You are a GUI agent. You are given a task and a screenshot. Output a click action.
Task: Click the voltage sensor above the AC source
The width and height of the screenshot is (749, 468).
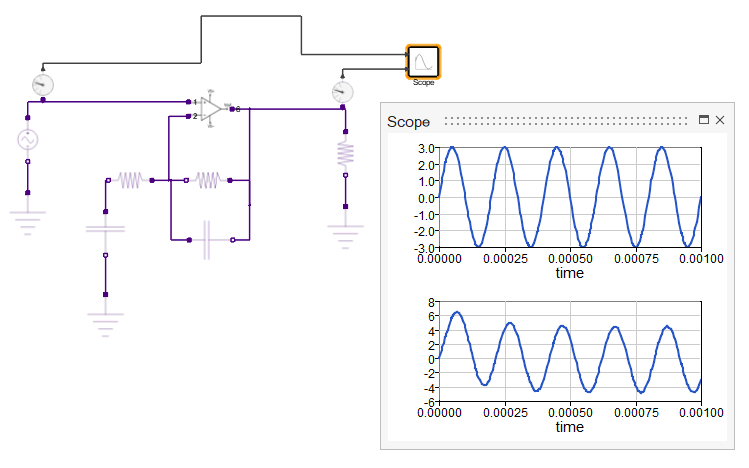click(x=42, y=85)
